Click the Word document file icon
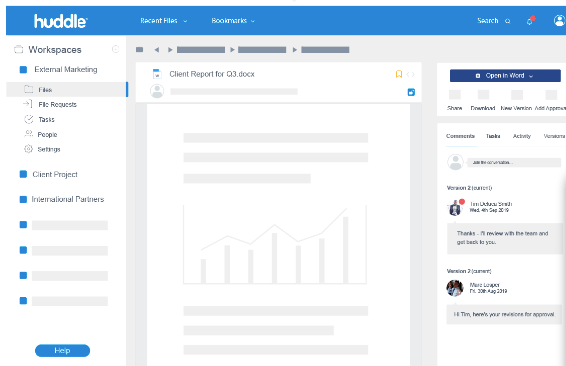This screenshot has width=566, height=366. coord(157,74)
